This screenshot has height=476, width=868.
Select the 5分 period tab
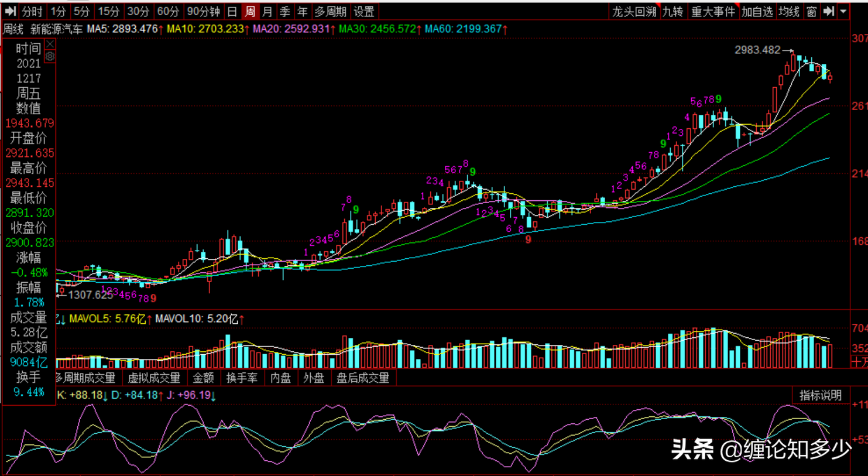[81, 11]
